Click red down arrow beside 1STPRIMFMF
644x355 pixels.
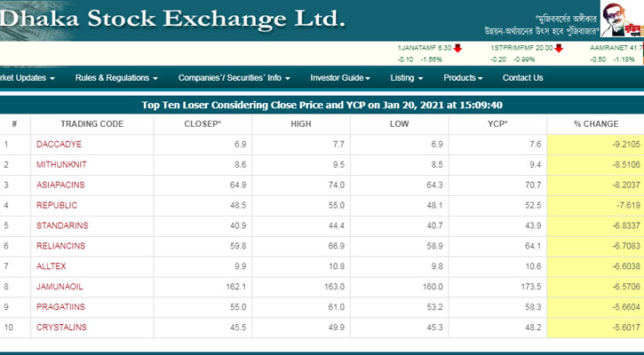(560, 48)
